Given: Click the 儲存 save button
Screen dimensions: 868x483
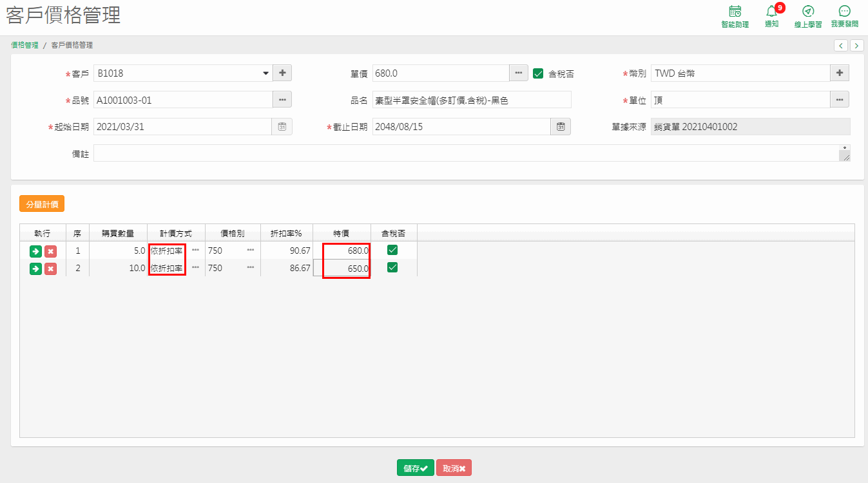Looking at the screenshot, I should coord(416,468).
